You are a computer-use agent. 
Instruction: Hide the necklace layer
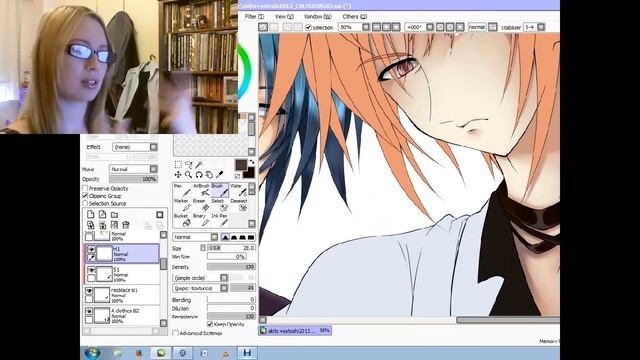pos(89,291)
